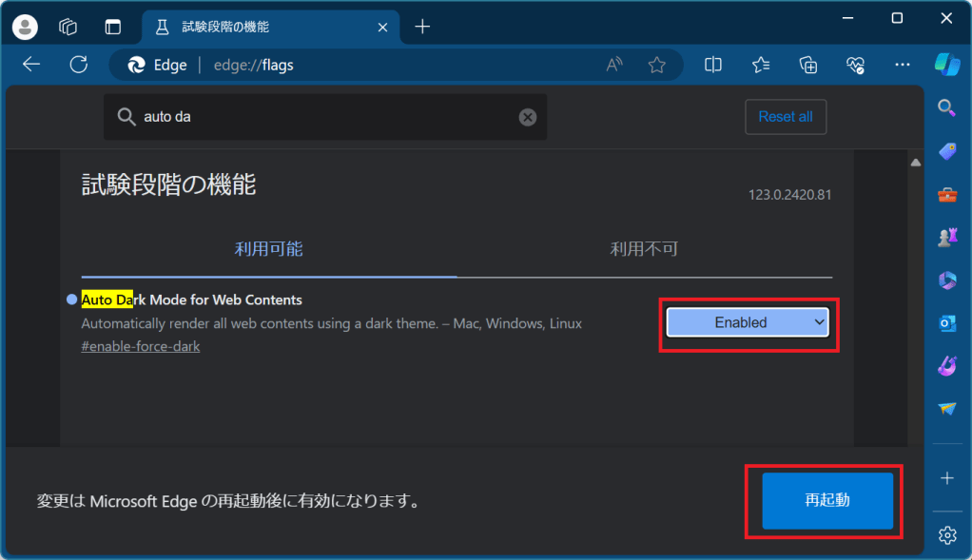Screen dimensions: 972x560
Task: Open the Collections icon
Action: 807,65
